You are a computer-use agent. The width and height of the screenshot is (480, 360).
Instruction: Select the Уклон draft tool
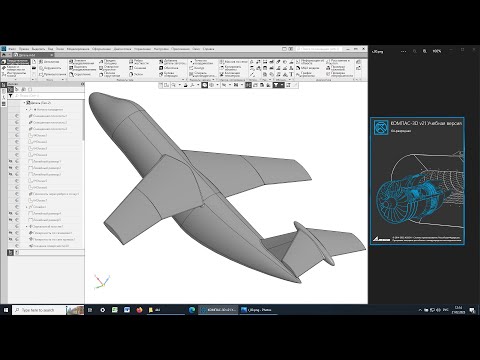pos(136,74)
